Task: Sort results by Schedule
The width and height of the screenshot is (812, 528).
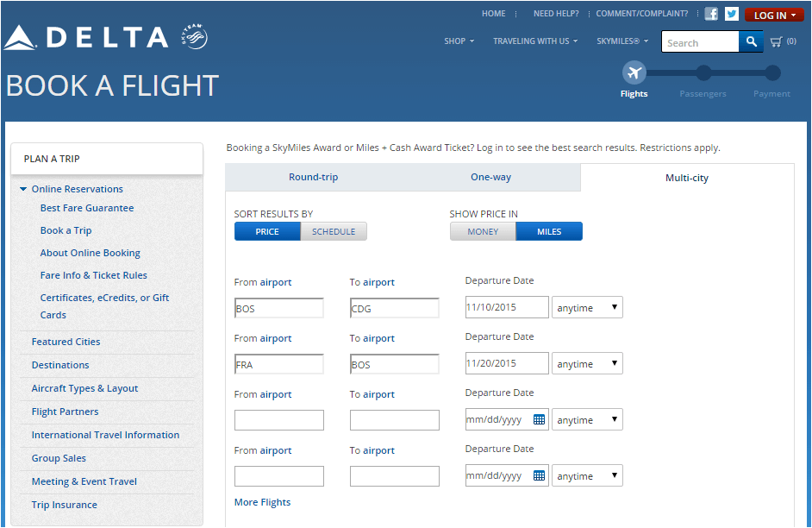Action: (x=334, y=231)
